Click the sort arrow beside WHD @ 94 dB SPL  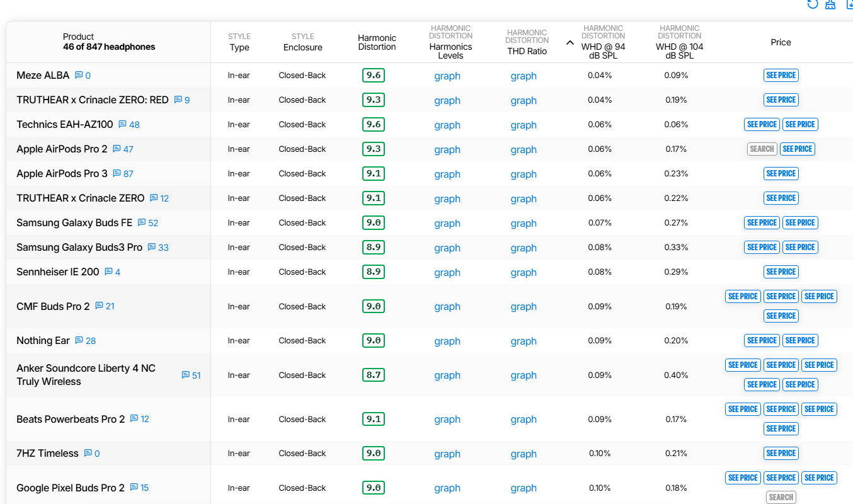click(x=570, y=43)
